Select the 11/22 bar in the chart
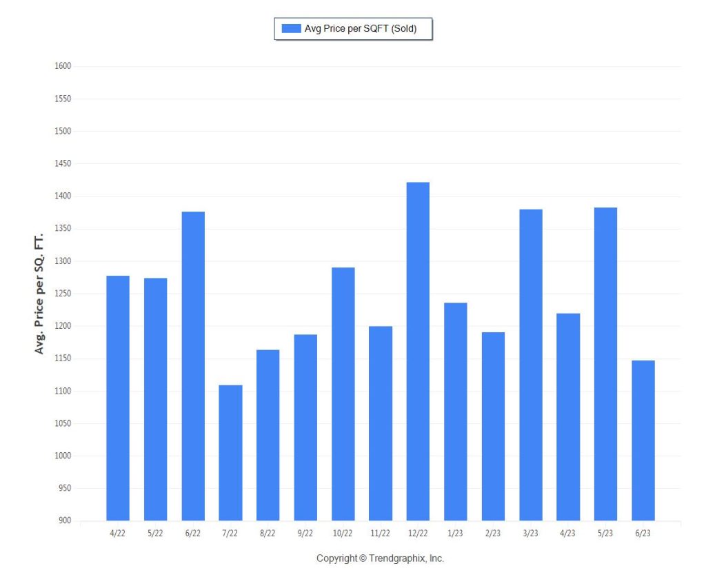 pyautogui.click(x=381, y=424)
